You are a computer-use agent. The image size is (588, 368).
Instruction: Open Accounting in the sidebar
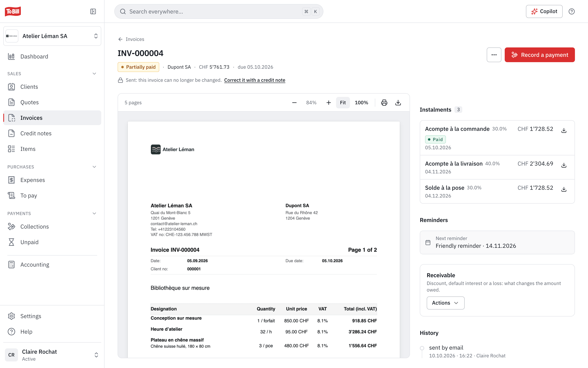tap(52, 265)
